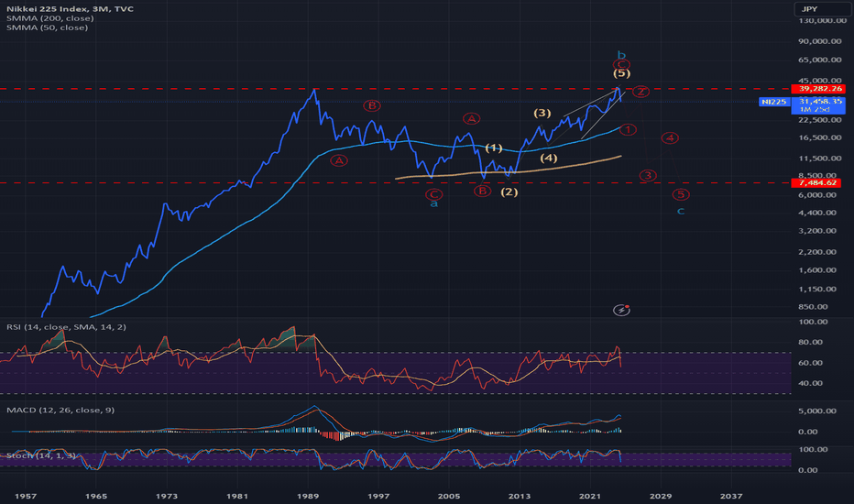This screenshot has width=854, height=504.
Task: Click the 31,458.35 last price label
Action: pyautogui.click(x=818, y=102)
